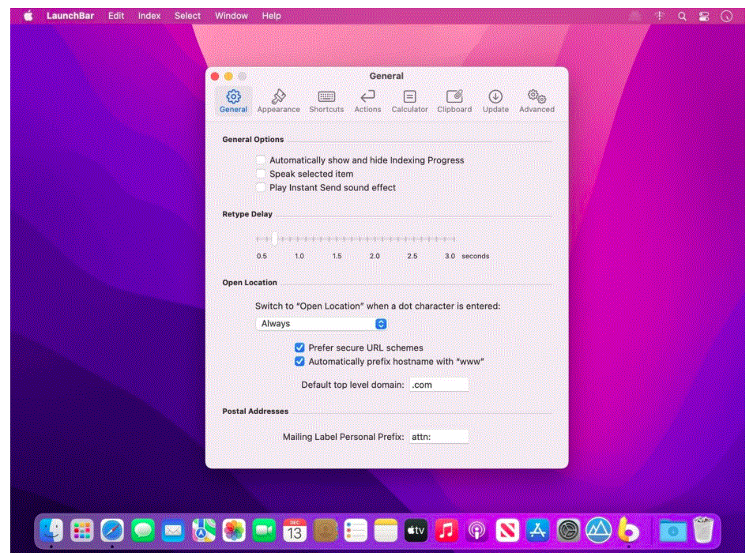Switch to the Clipboard tab
The image size is (753, 560).
(454, 101)
